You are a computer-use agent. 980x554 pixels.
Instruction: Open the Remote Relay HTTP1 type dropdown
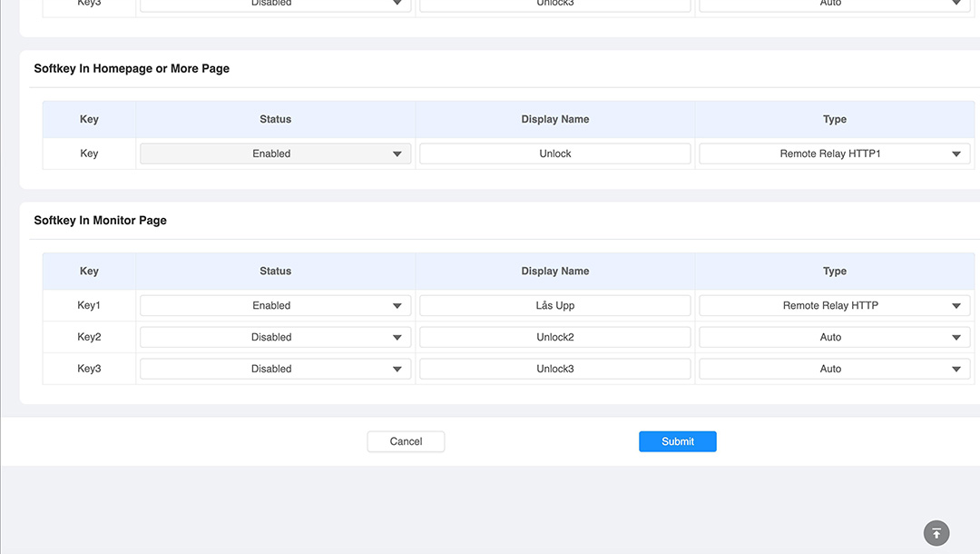coord(833,154)
